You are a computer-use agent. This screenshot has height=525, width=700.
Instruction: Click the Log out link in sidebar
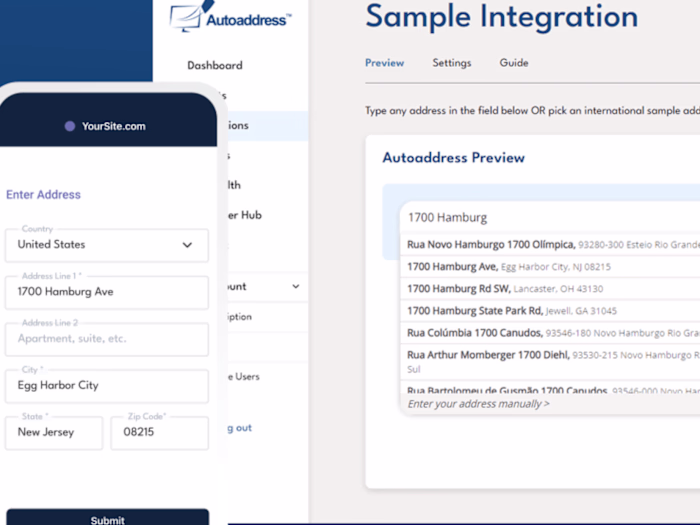pos(240,428)
